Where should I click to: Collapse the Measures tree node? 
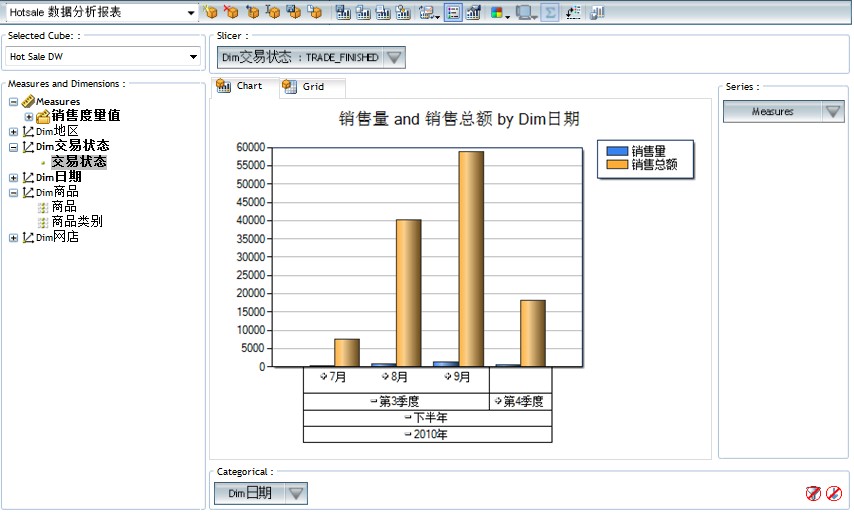[x=14, y=102]
